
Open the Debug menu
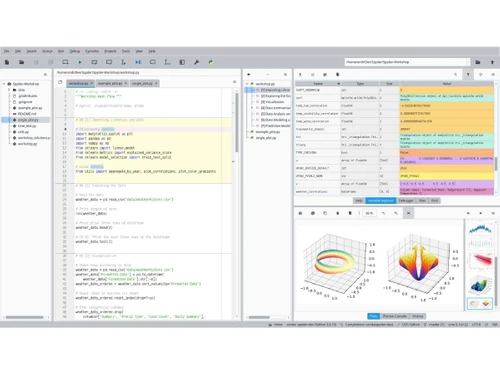(75, 51)
